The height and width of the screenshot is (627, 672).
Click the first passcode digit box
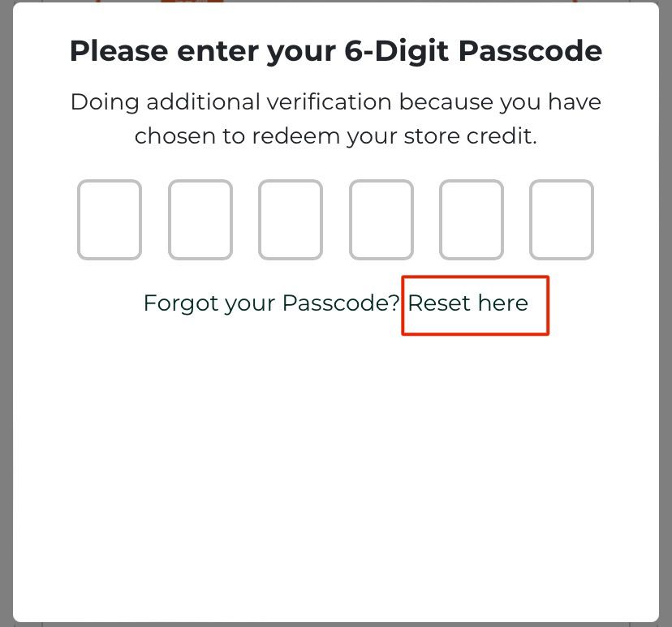tap(110, 220)
